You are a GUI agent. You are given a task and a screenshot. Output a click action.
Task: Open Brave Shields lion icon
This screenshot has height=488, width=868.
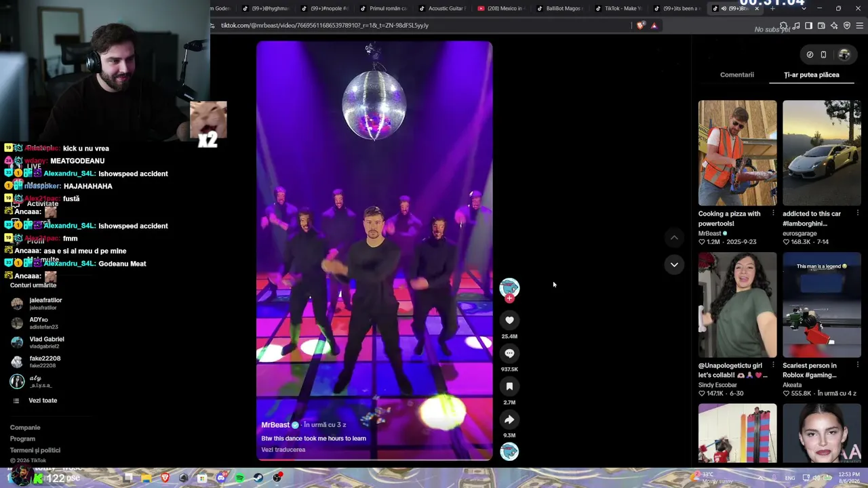(x=641, y=26)
